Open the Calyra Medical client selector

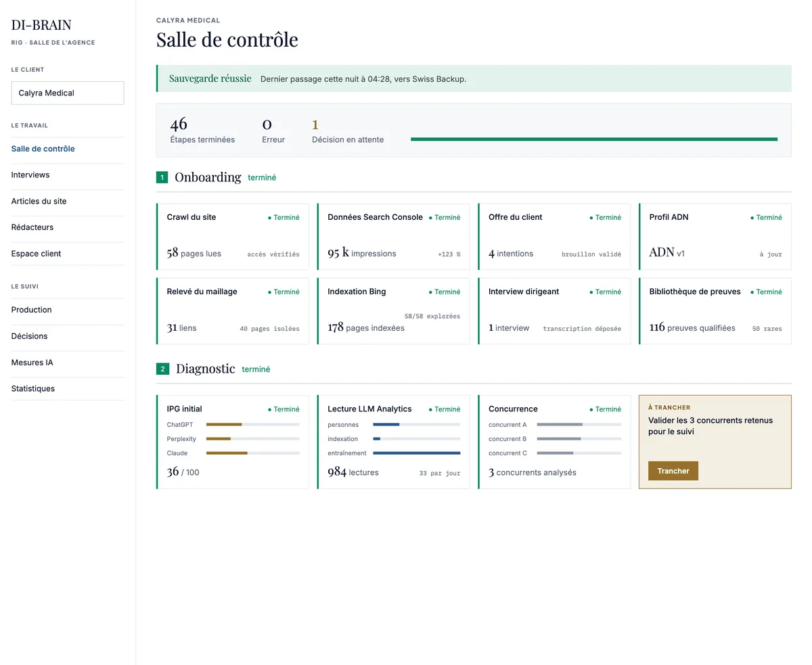pyautogui.click(x=68, y=93)
